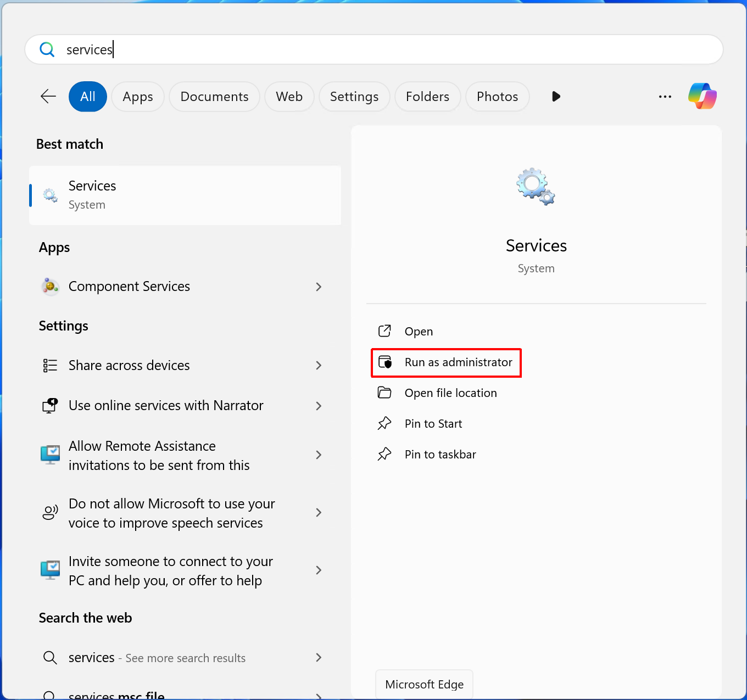The image size is (747, 700).
Task: Click the back arrow icon
Action: [x=48, y=97]
